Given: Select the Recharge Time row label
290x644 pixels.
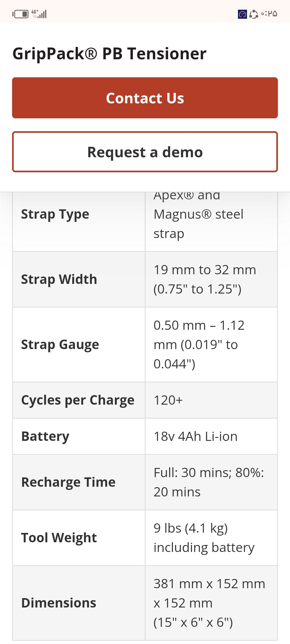Looking at the screenshot, I should tap(68, 482).
